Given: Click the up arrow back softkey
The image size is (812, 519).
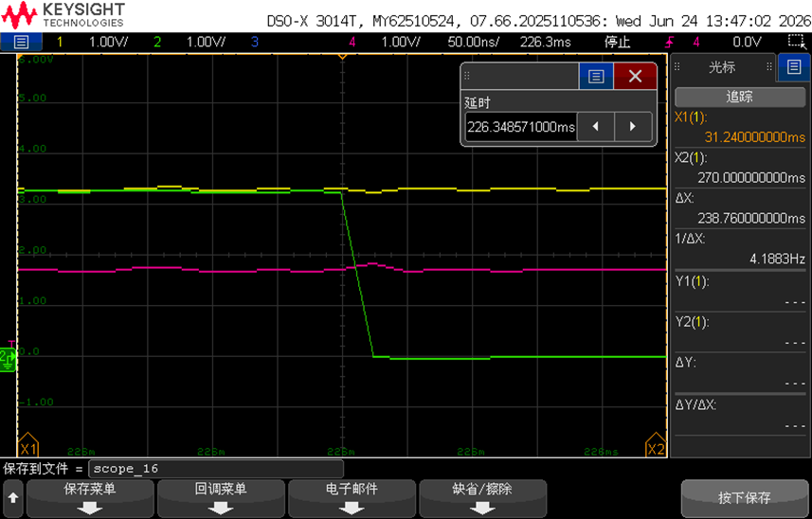Looking at the screenshot, I should pos(13,498).
